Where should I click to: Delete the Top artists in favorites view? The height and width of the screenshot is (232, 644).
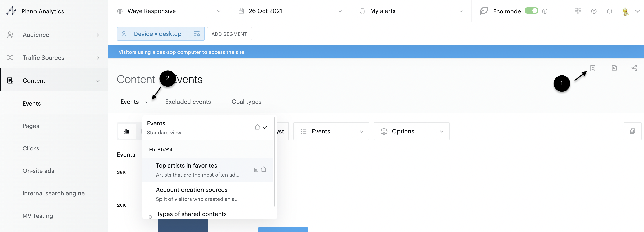coord(256,169)
